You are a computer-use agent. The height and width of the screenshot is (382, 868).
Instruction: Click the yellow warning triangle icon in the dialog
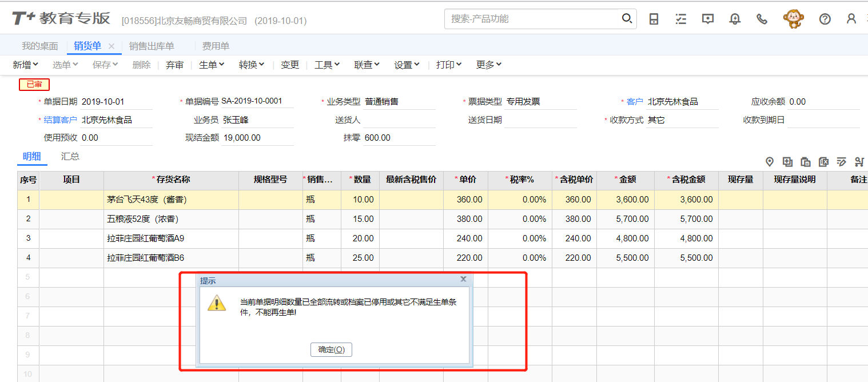(217, 303)
